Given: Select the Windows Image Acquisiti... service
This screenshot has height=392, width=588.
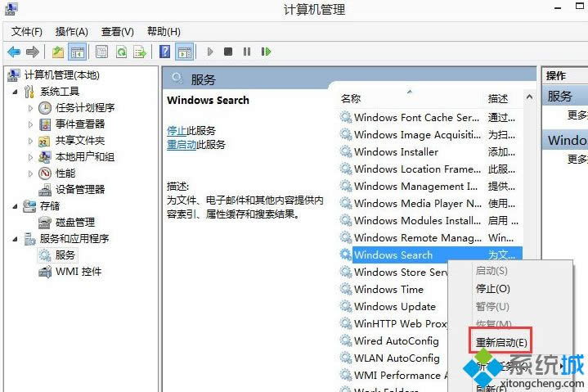Looking at the screenshot, I should click(x=417, y=134).
